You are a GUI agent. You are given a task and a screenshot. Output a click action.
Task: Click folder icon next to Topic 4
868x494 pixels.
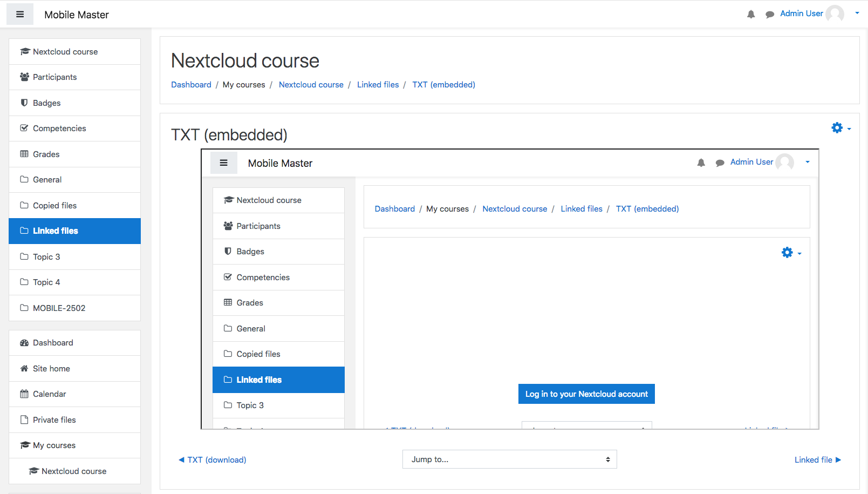click(24, 282)
